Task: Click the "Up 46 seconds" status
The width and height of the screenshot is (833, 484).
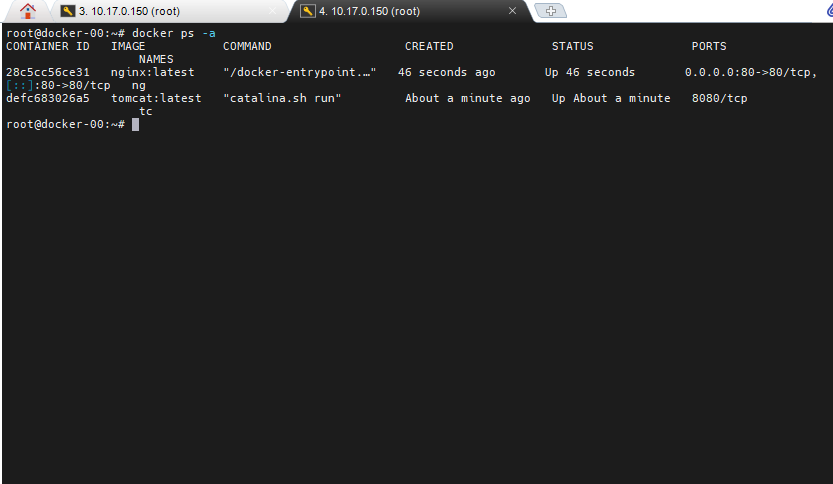Action: (590, 72)
